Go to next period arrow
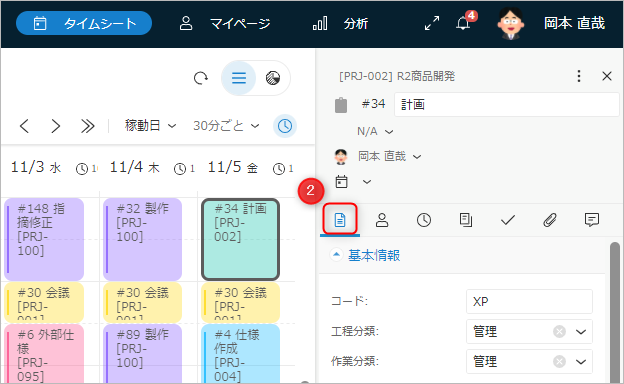Screen dimensions: 624x384 pos(56,126)
